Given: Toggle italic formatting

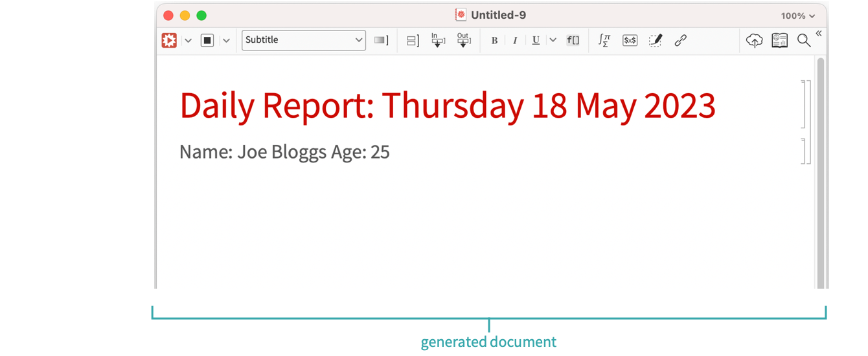Looking at the screenshot, I should coord(515,40).
